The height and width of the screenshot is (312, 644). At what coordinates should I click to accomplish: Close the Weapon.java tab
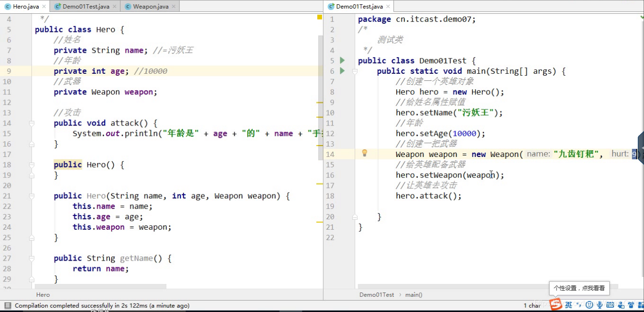(x=175, y=7)
